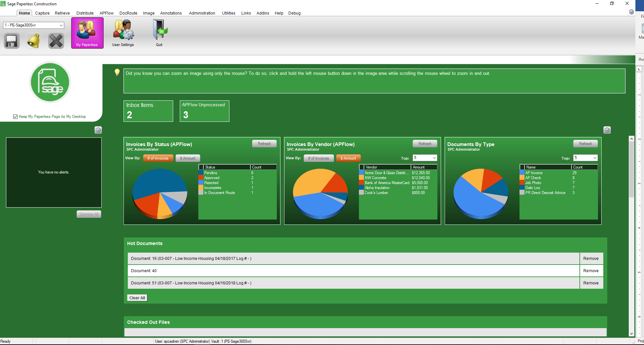
Task: Remove Document 40 from Hot Documents
Action: coord(591,271)
